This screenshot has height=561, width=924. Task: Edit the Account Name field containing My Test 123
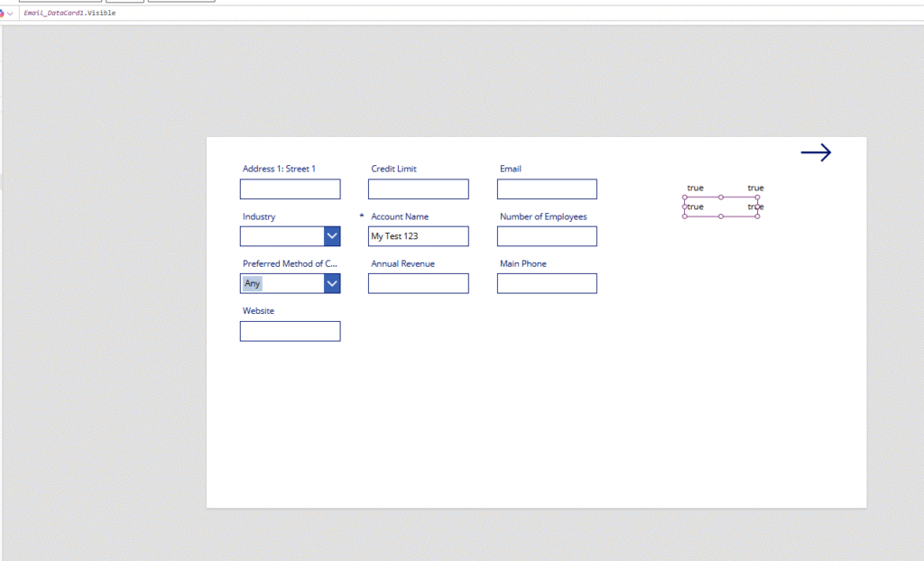419,236
